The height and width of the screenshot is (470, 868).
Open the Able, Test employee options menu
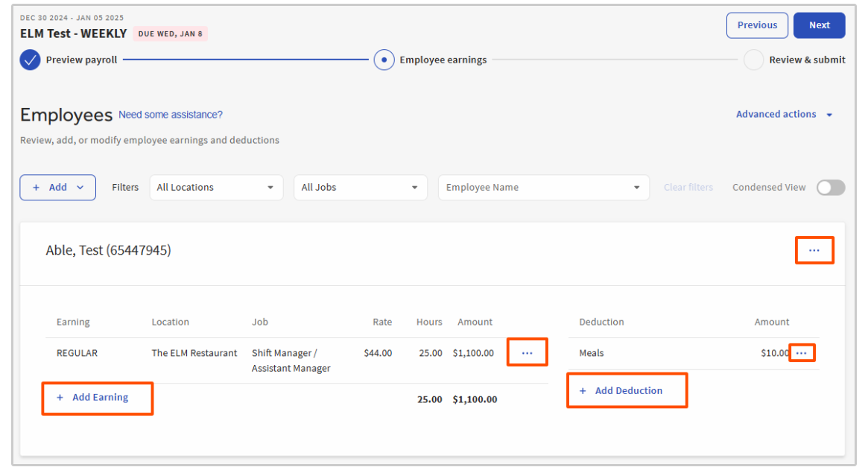point(814,251)
